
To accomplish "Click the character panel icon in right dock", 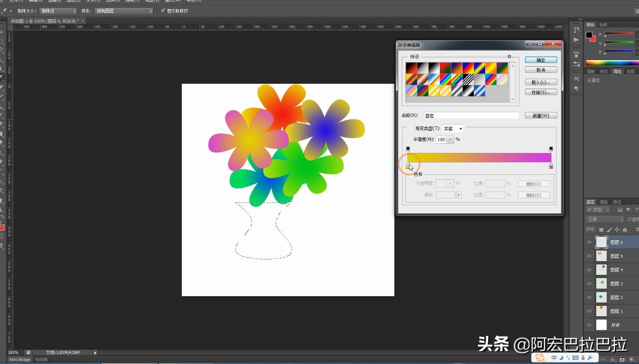I will 577,78.
